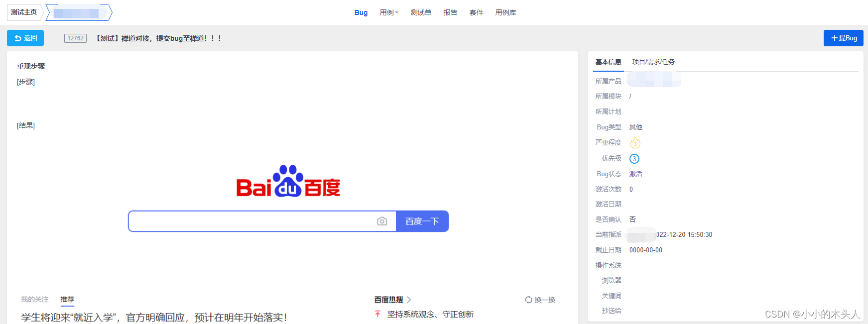
Task: Click the 是否确认 value 否
Action: click(632, 219)
